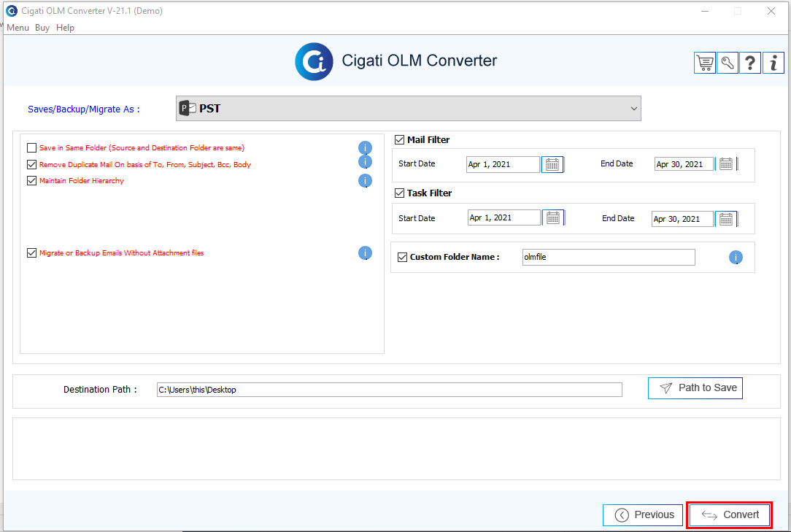Screen dimensions: 791x532
Task: Go back with the Previous button
Action: [643, 514]
